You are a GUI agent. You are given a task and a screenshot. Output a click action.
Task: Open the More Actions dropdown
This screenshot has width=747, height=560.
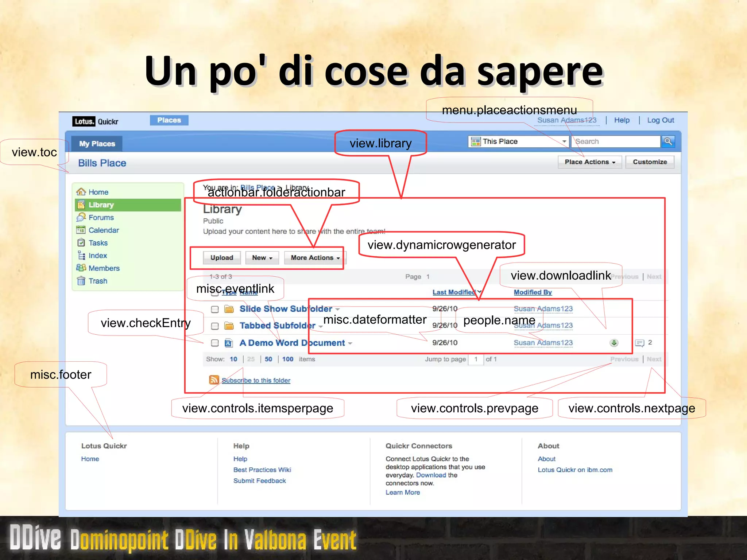(315, 258)
